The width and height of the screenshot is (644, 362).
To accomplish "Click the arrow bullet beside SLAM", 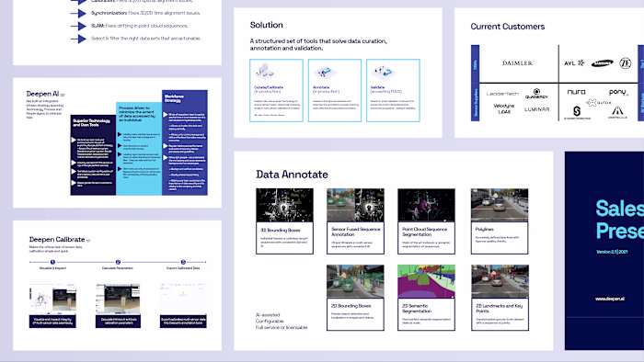I will click(x=78, y=26).
